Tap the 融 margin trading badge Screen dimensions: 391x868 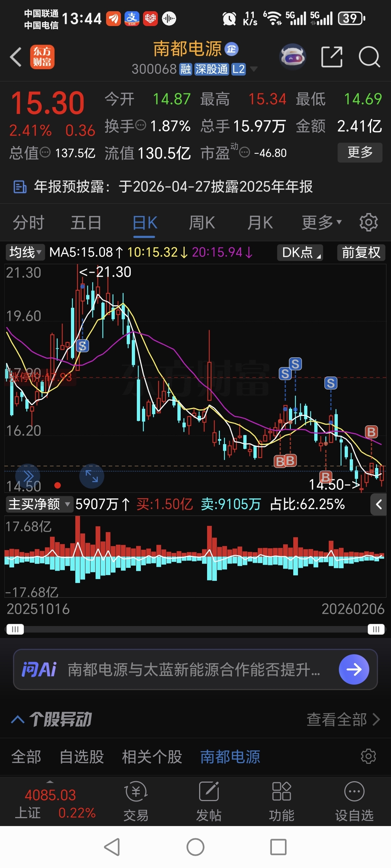(x=186, y=69)
